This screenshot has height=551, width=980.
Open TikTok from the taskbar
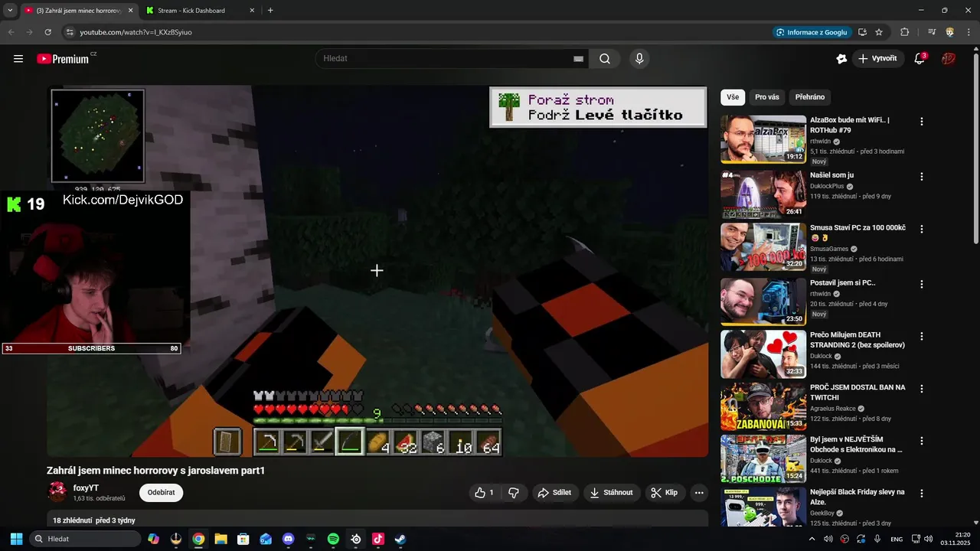(378, 539)
